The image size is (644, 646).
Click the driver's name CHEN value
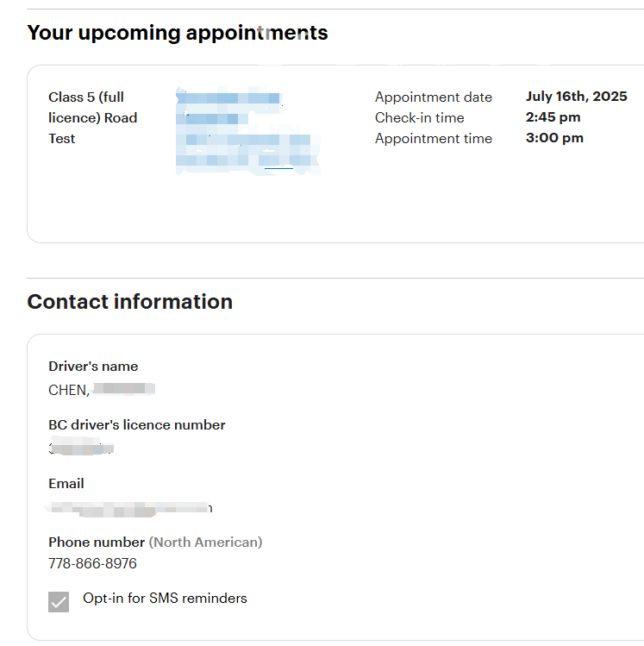[101, 390]
